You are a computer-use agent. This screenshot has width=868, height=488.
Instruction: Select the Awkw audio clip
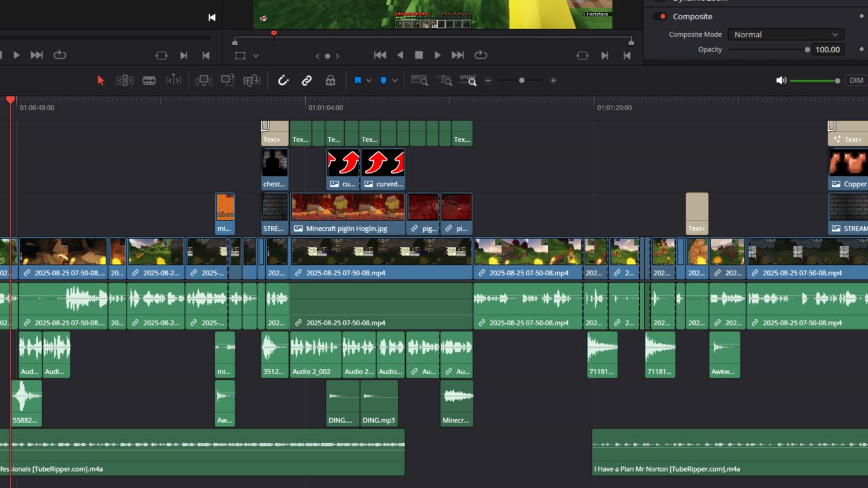(725, 355)
